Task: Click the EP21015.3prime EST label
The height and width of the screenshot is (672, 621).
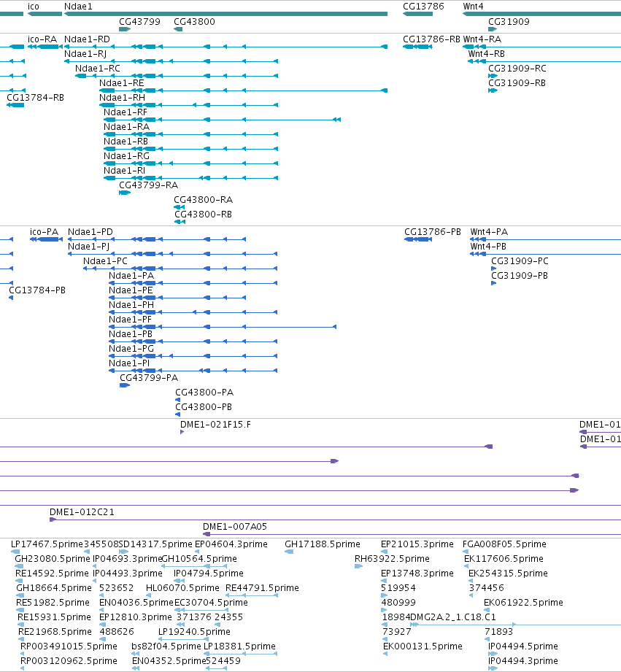Action: [x=417, y=544]
